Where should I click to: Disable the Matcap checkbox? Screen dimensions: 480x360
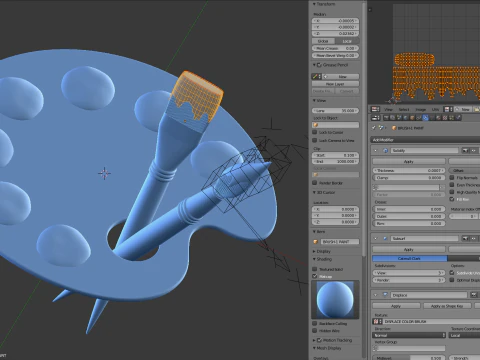(314, 276)
